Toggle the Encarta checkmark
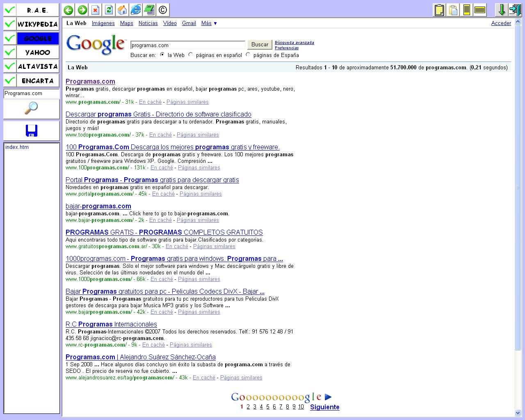The width and height of the screenshot is (525, 420). click(x=10, y=80)
